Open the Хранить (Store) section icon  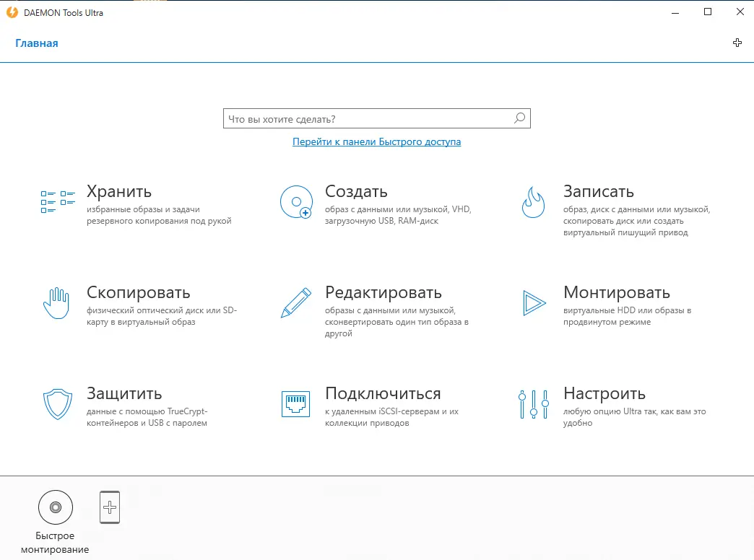[56, 201]
